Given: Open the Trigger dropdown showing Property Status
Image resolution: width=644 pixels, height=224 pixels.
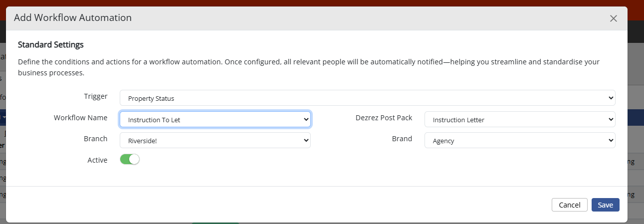Looking at the screenshot, I should (x=367, y=98).
